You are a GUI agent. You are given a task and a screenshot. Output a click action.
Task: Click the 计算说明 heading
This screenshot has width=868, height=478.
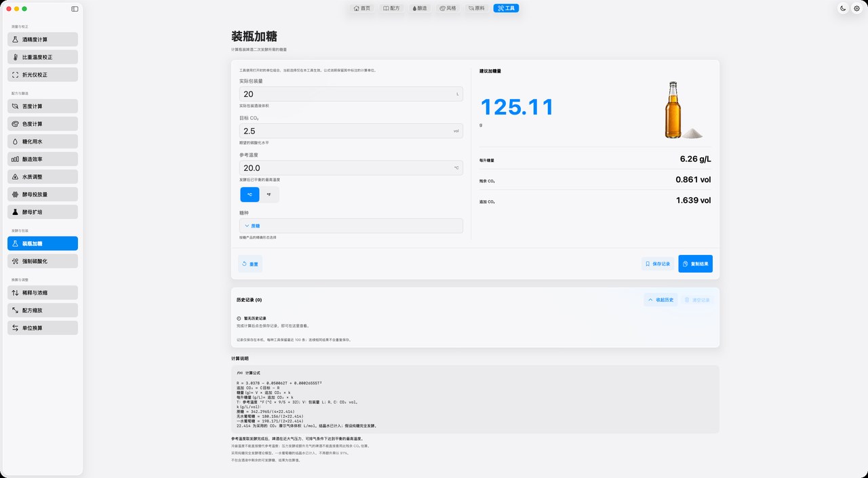pos(241,358)
